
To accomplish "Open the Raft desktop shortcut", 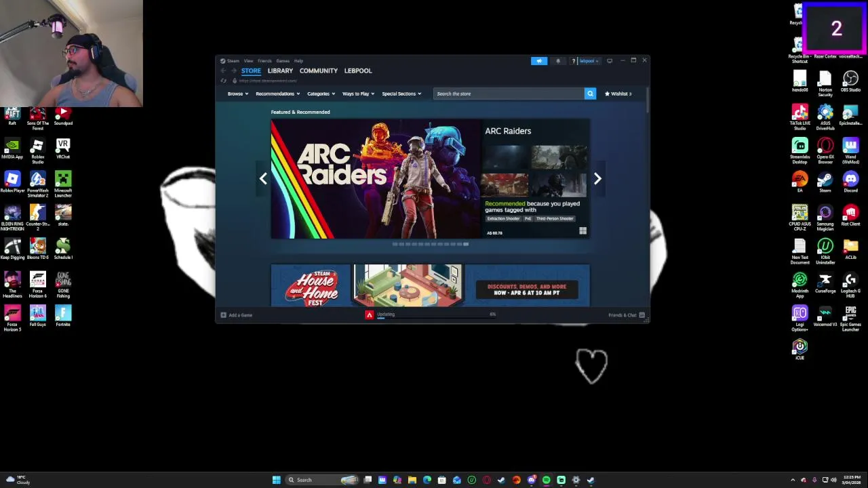I will pyautogui.click(x=12, y=117).
